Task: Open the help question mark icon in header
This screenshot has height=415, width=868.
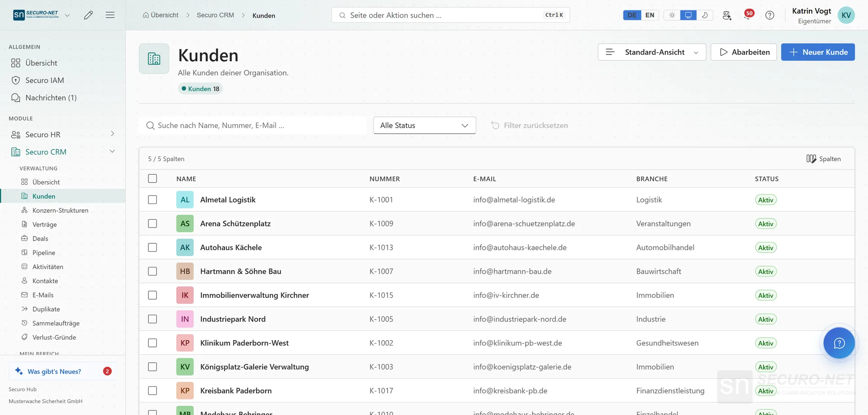Action: [769, 15]
